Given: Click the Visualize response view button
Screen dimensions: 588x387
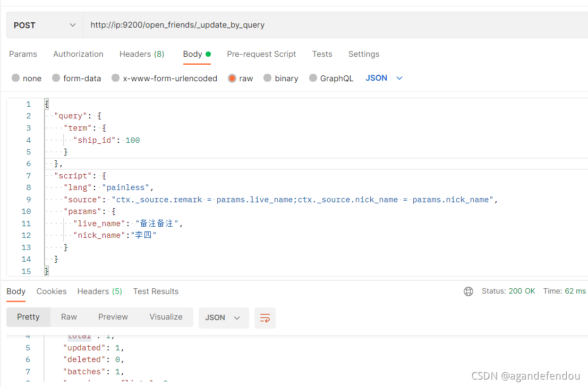Looking at the screenshot, I should click(166, 316).
